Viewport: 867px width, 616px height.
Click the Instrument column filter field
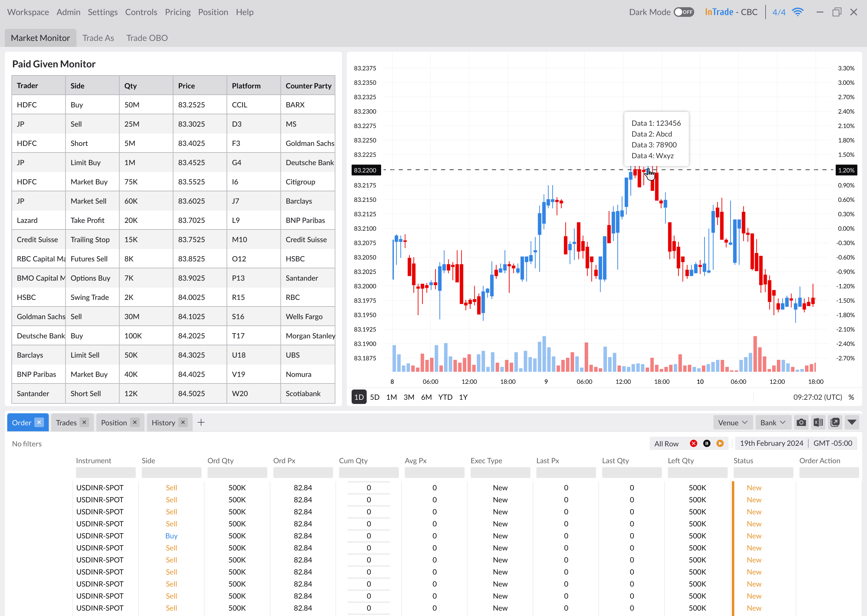tap(106, 473)
